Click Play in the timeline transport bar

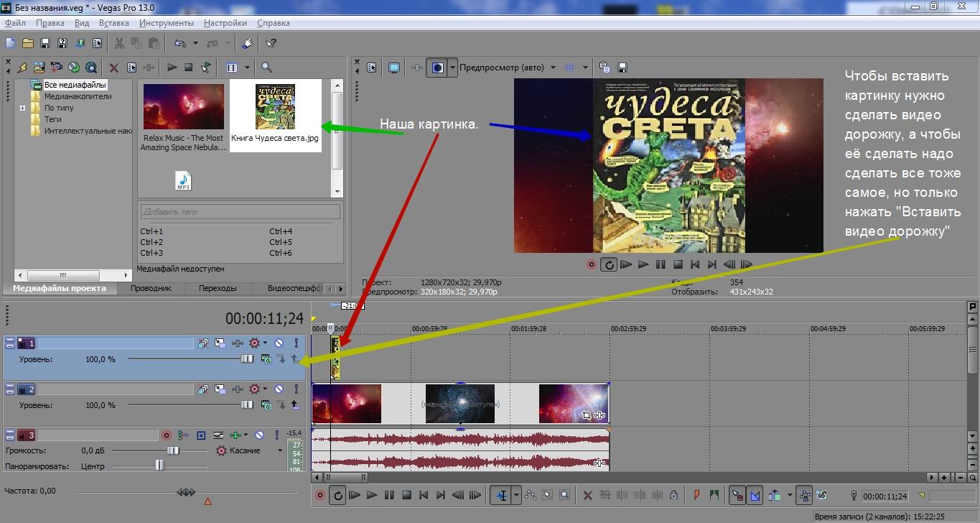coord(372,495)
